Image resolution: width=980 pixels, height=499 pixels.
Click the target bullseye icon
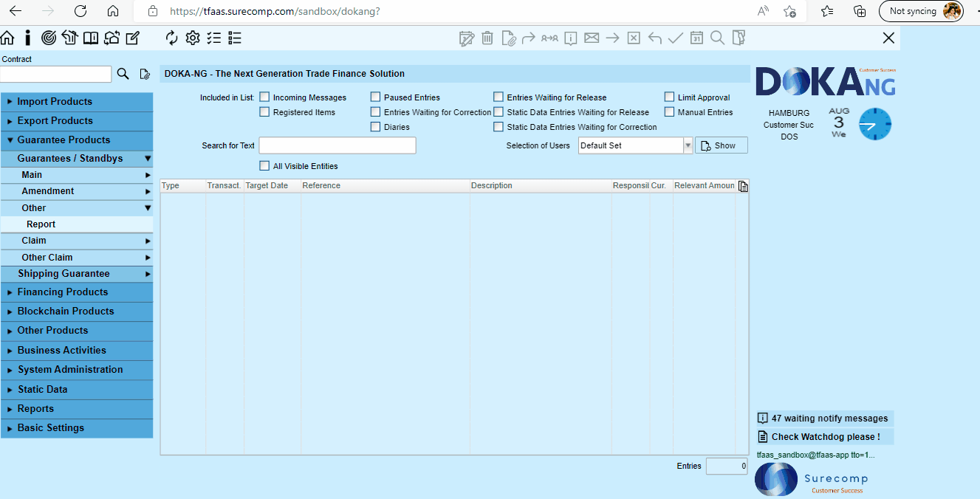click(x=49, y=38)
